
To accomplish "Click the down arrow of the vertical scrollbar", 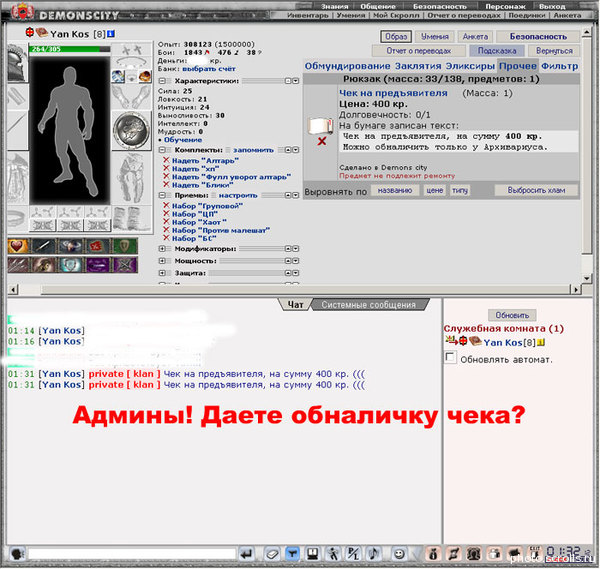I will click(x=586, y=279).
